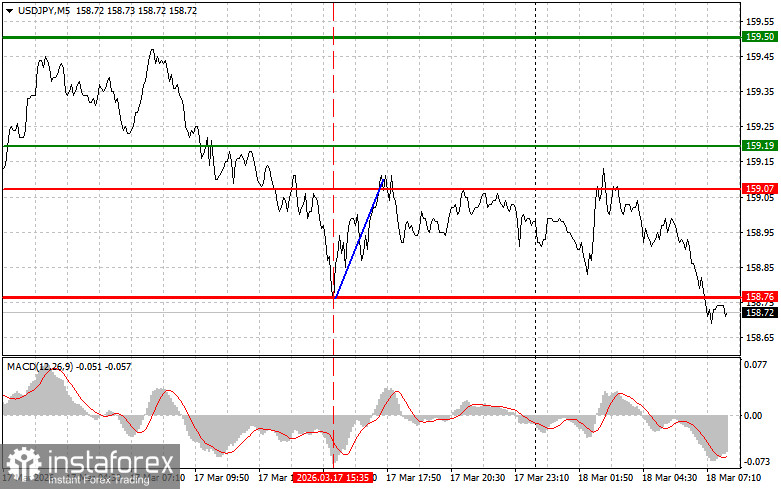Click the 17 Mar 09:50 time label
Screen dimensions: 781x489
click(222, 478)
